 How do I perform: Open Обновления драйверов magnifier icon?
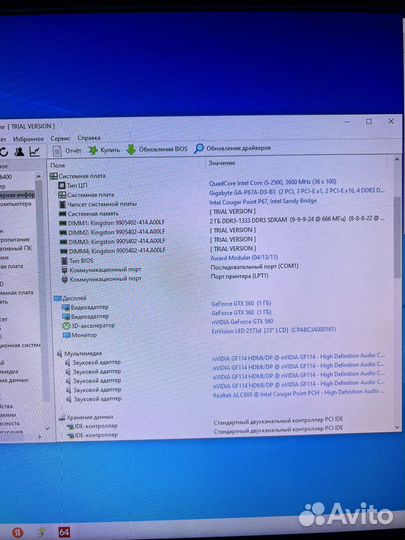pyautogui.click(x=199, y=149)
